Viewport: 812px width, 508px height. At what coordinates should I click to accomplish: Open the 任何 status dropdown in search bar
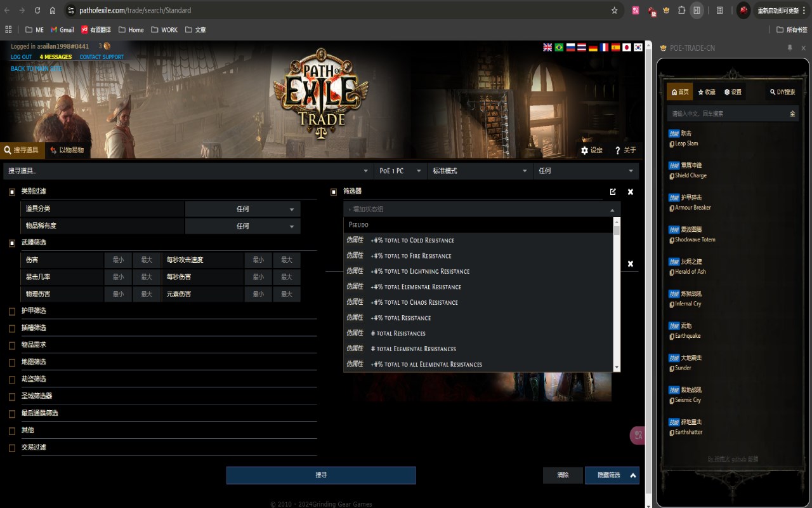[x=586, y=171]
